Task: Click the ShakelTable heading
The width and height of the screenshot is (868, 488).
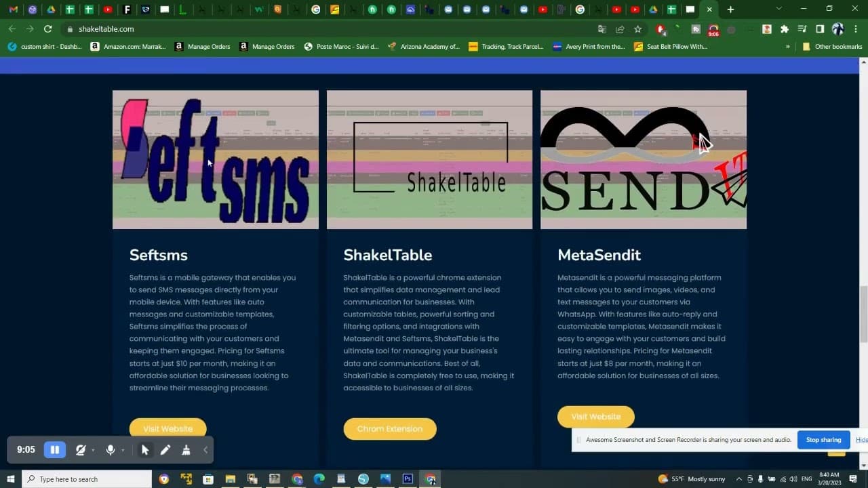Action: coord(388,255)
